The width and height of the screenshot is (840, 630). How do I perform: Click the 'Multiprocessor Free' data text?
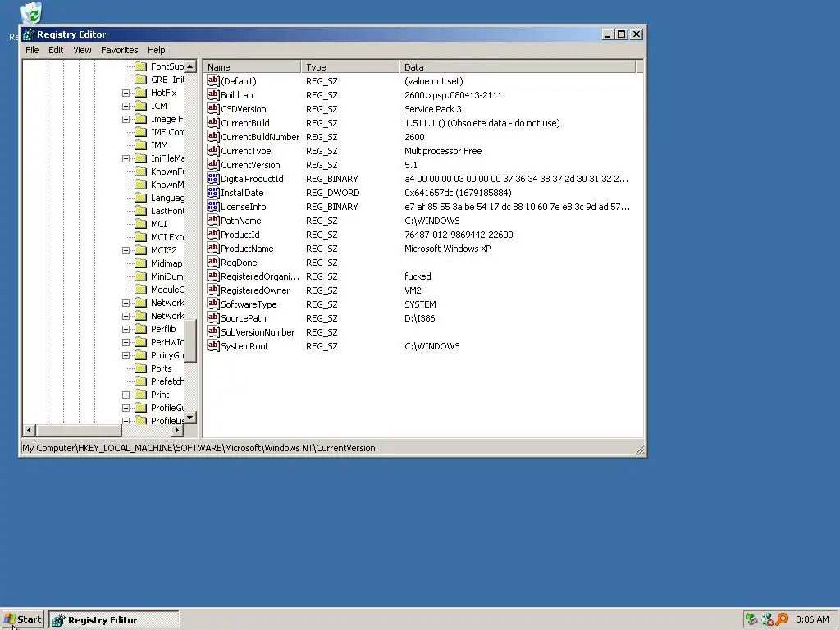pos(443,151)
